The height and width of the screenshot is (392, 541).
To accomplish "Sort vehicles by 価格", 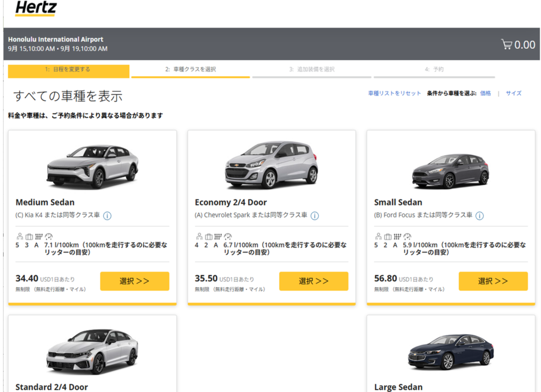I will (x=485, y=93).
